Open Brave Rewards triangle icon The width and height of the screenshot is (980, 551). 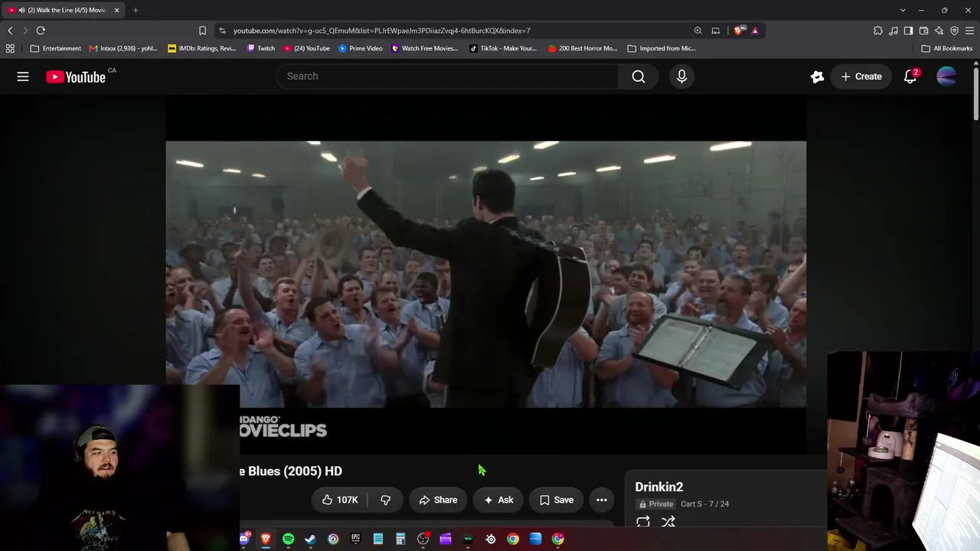pyautogui.click(x=755, y=31)
